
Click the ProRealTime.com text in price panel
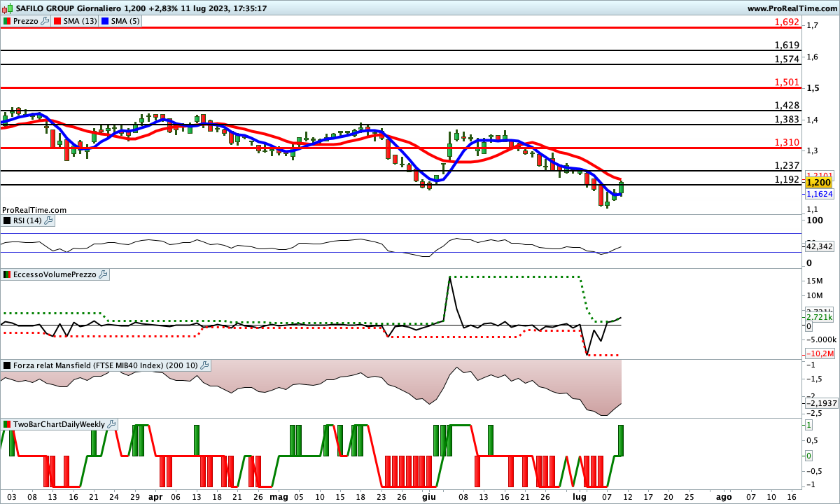(x=34, y=210)
